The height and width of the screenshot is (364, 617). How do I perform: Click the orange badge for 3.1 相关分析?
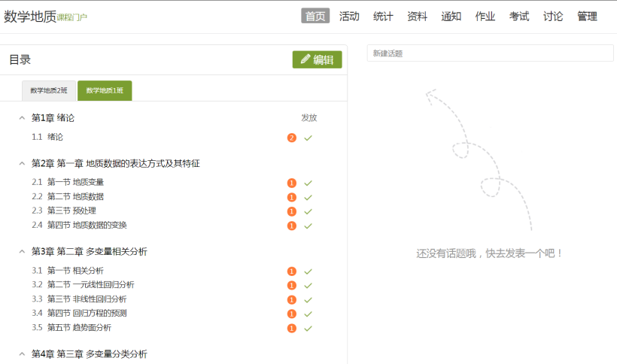[291, 271]
